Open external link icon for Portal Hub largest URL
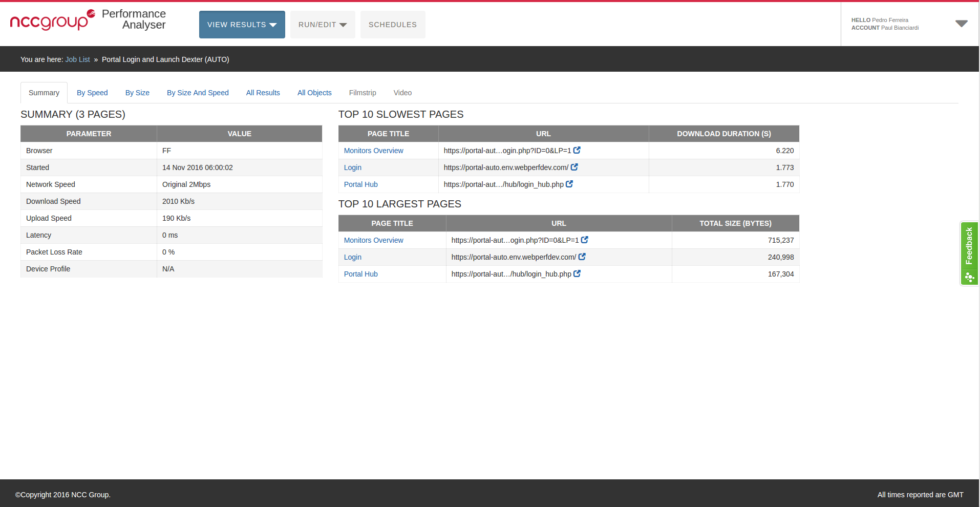This screenshot has width=980, height=507. pyautogui.click(x=577, y=273)
